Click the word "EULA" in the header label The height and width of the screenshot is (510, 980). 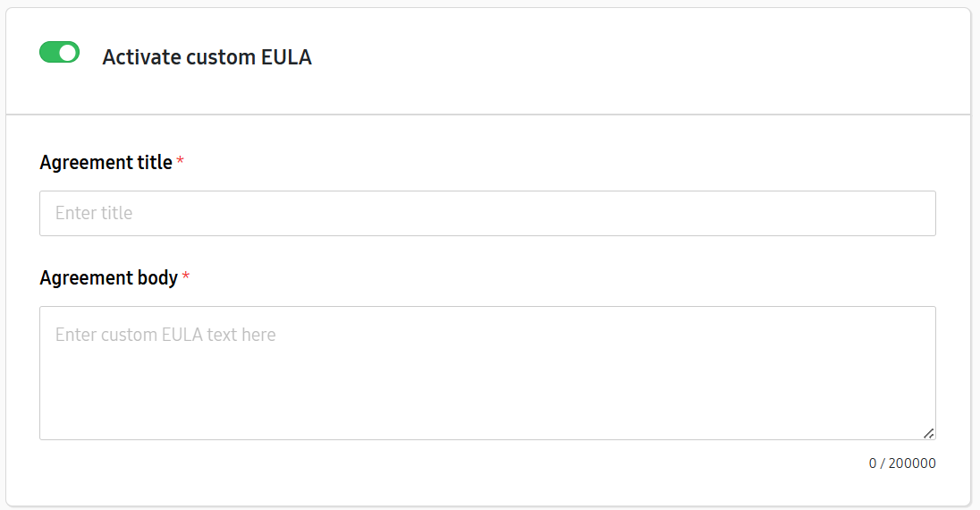pyautogui.click(x=286, y=57)
